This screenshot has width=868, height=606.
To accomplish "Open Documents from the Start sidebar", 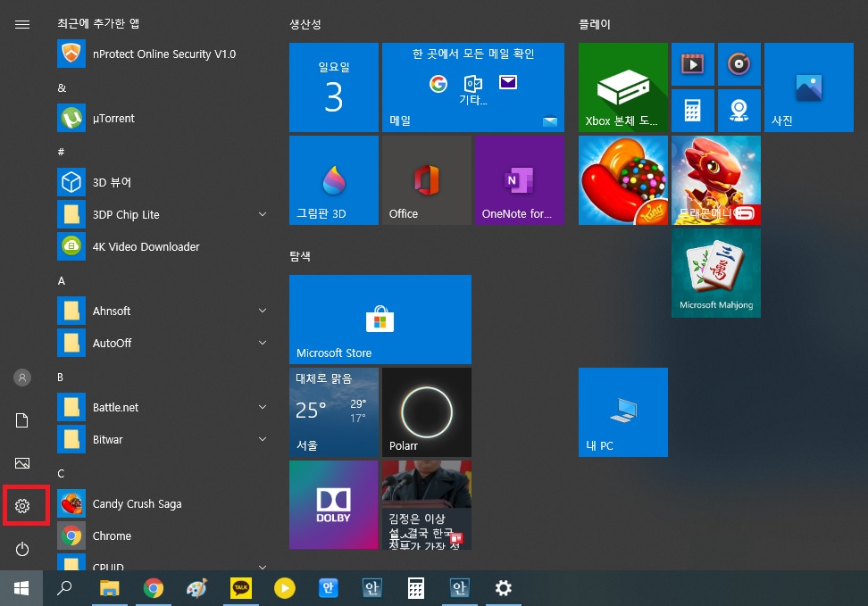I will pos(22,420).
